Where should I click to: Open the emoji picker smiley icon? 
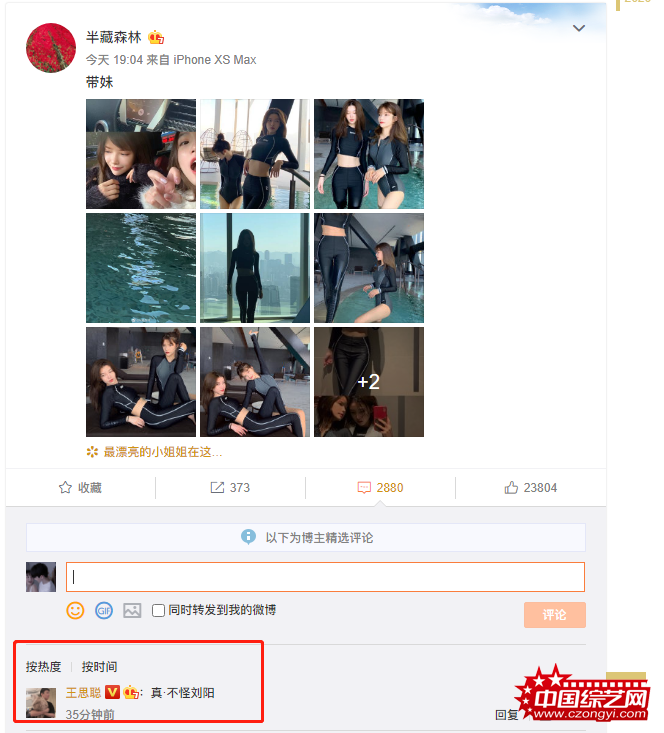(75, 610)
